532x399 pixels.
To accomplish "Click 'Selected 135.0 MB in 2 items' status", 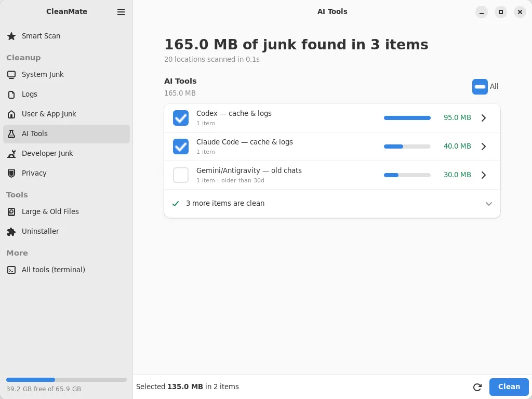I will 187,387.
